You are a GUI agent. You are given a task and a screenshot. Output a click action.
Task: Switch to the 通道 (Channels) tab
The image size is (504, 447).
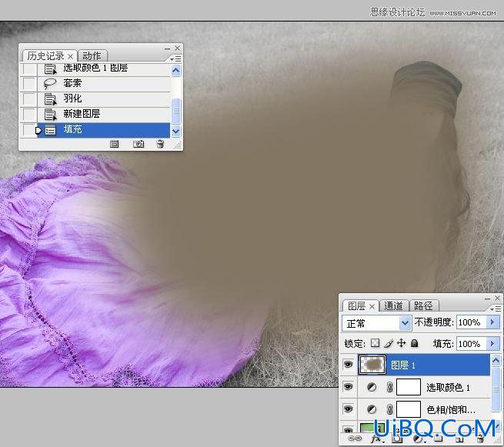point(393,305)
